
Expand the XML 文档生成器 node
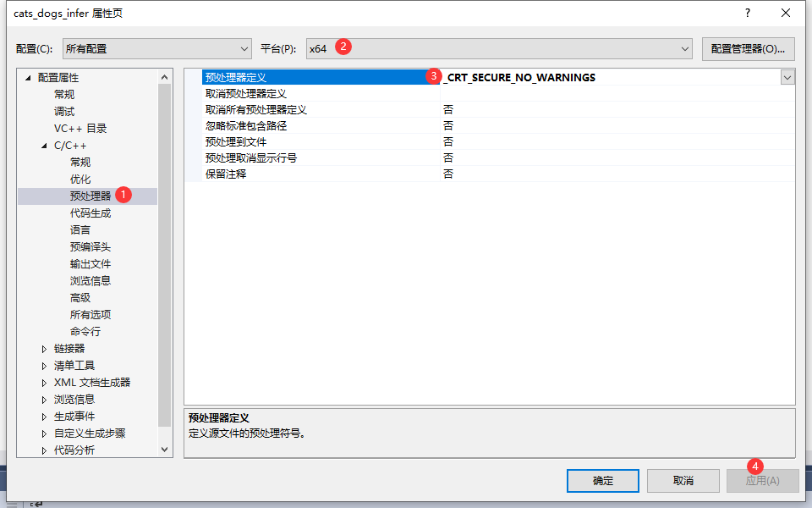click(45, 383)
